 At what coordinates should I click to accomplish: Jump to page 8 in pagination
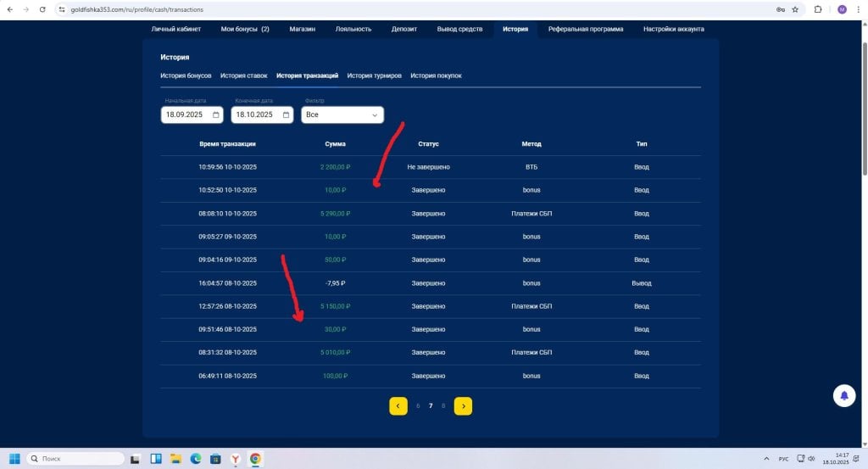click(443, 406)
